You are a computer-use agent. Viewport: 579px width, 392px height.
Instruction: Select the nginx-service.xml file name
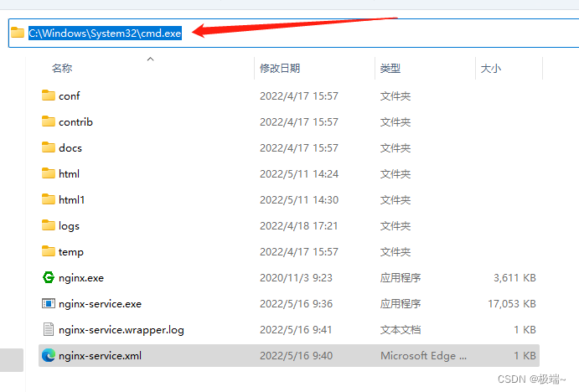[x=100, y=356]
